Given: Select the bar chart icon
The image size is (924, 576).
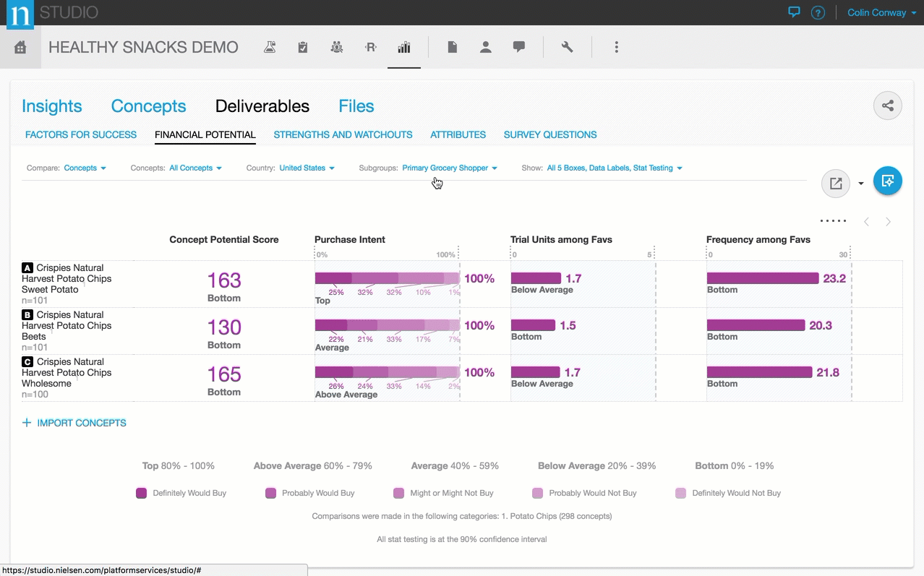Looking at the screenshot, I should click(x=404, y=47).
